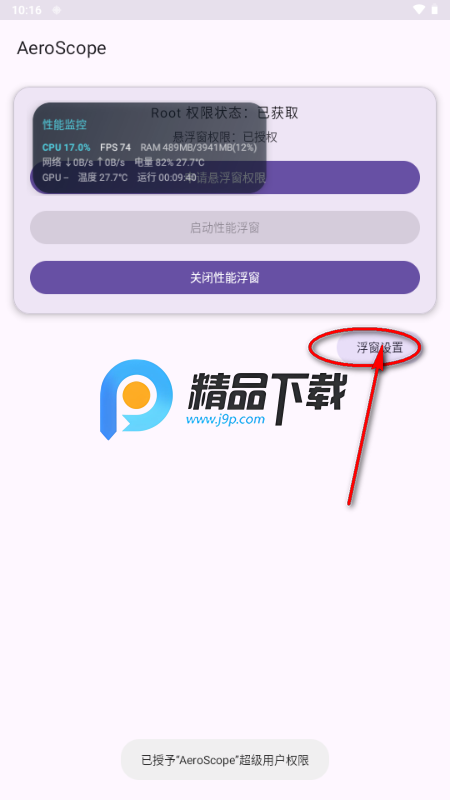Dismiss the 已授予 AeroScope 超级用户权限 toast

(x=225, y=760)
